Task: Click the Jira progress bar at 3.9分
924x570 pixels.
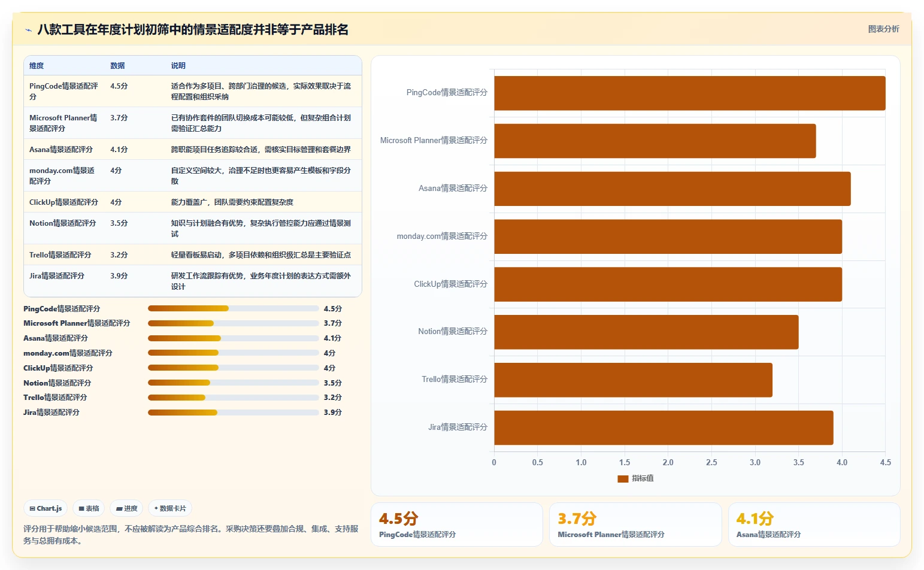Action: coord(234,412)
